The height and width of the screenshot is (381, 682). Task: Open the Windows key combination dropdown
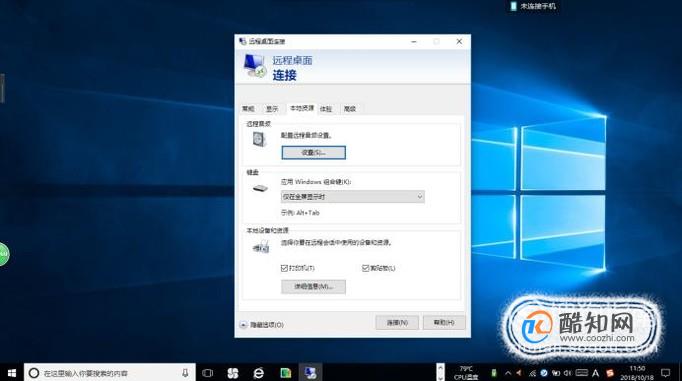tap(353, 197)
